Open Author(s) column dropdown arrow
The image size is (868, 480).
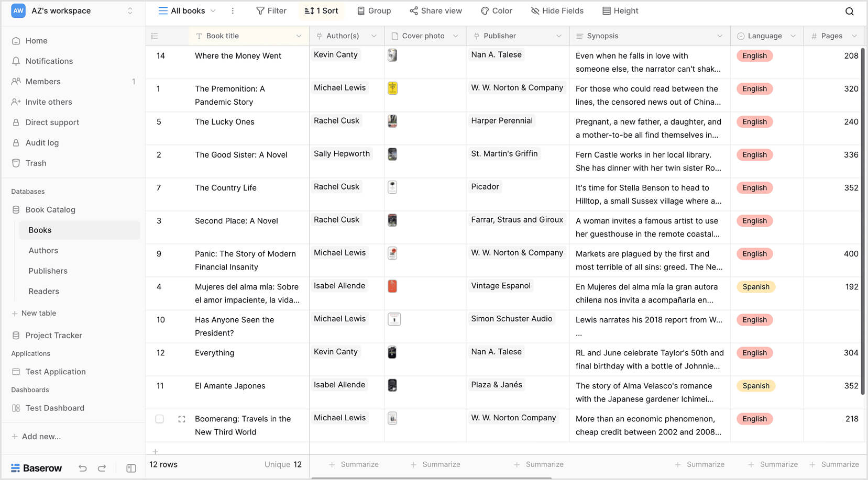coord(374,36)
